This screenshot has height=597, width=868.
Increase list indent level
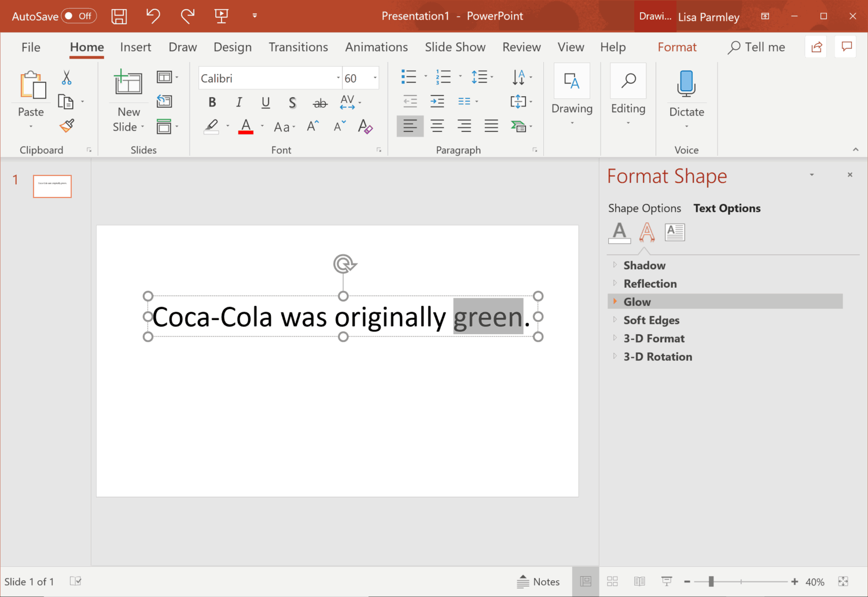437,101
